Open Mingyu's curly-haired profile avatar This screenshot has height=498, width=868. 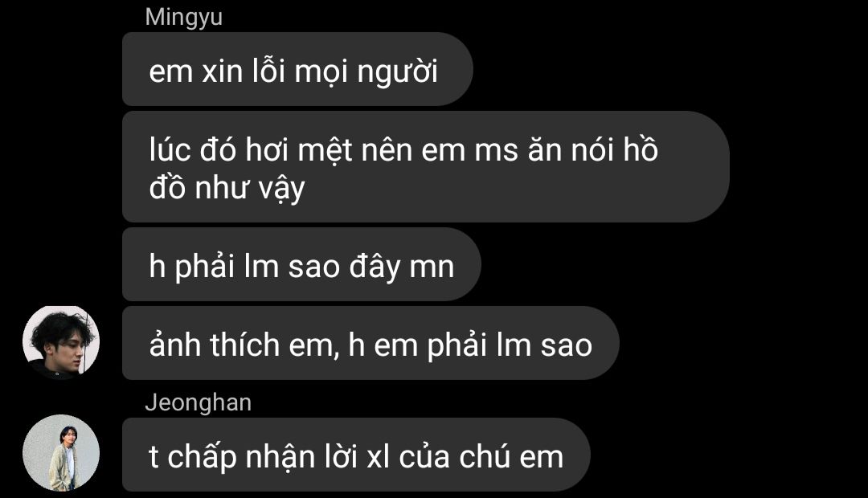[61, 342]
